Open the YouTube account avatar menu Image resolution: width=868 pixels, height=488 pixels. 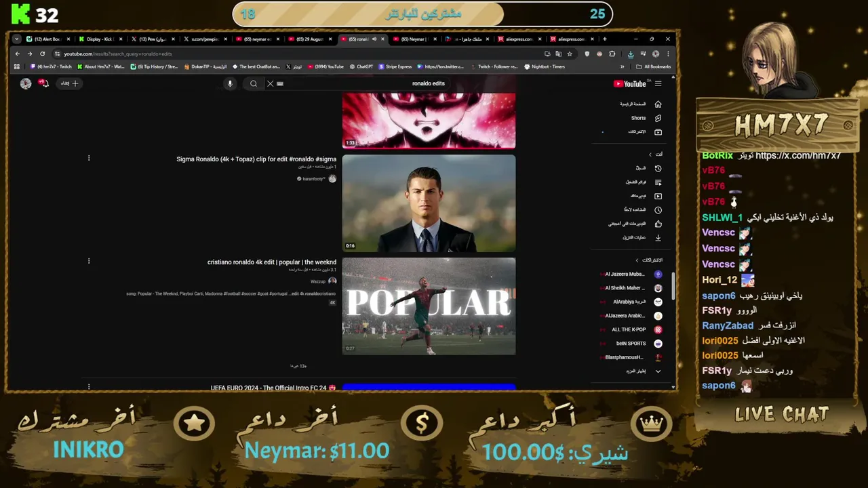tap(26, 83)
